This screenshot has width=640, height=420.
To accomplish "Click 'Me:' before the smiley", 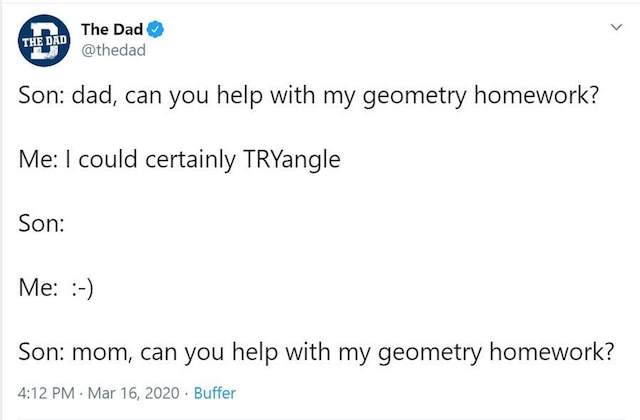I will tap(38, 288).
